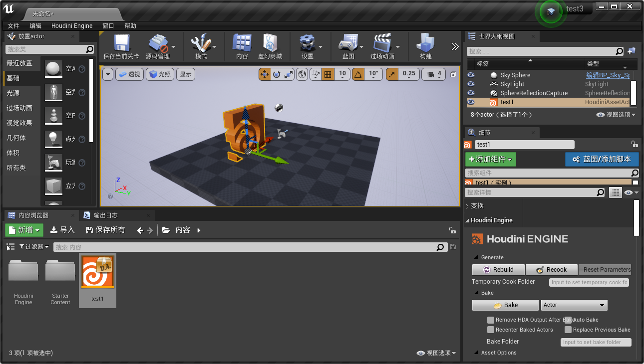Open the Houdini Engine menu
The height and width of the screenshot is (364, 644).
(72, 26)
